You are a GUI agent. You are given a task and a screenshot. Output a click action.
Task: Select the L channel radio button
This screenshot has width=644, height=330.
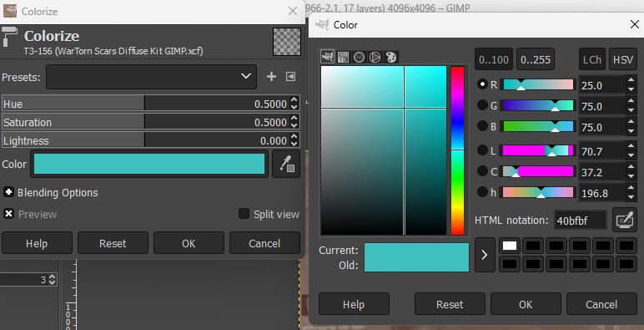point(482,150)
